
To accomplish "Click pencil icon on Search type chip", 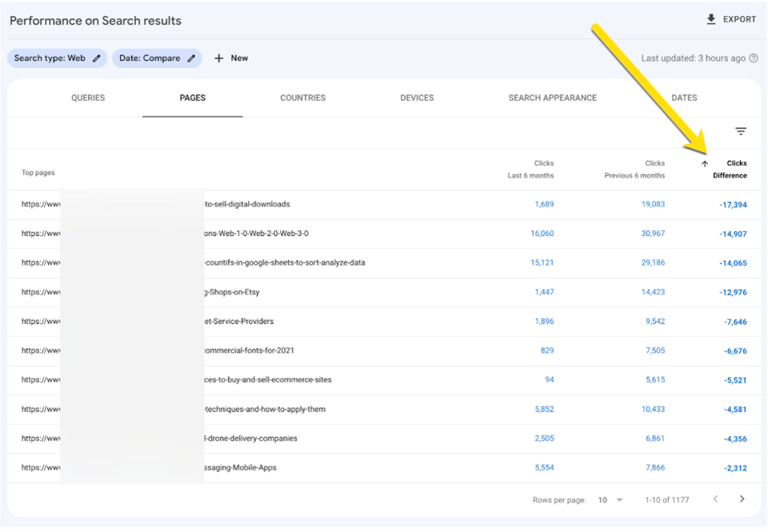I will pyautogui.click(x=97, y=58).
